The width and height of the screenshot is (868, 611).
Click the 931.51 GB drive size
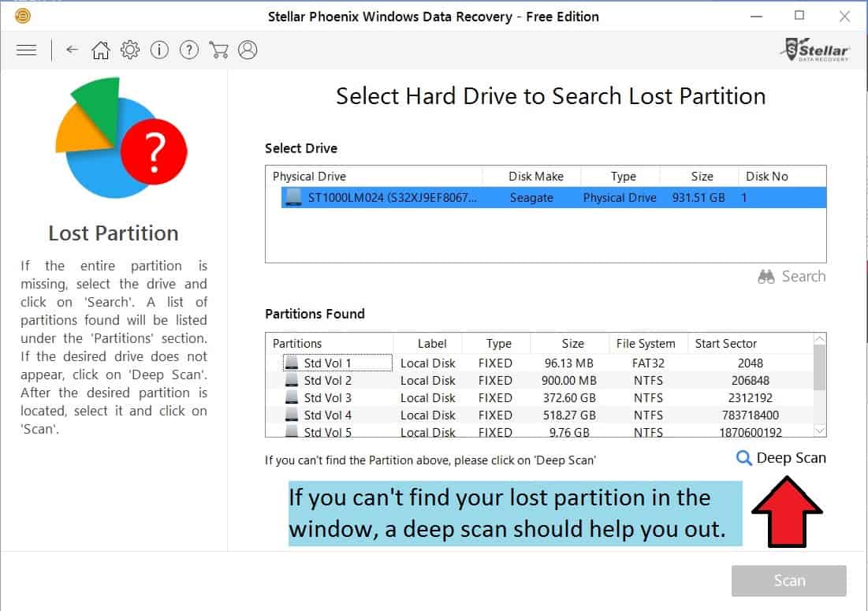pyautogui.click(x=698, y=198)
